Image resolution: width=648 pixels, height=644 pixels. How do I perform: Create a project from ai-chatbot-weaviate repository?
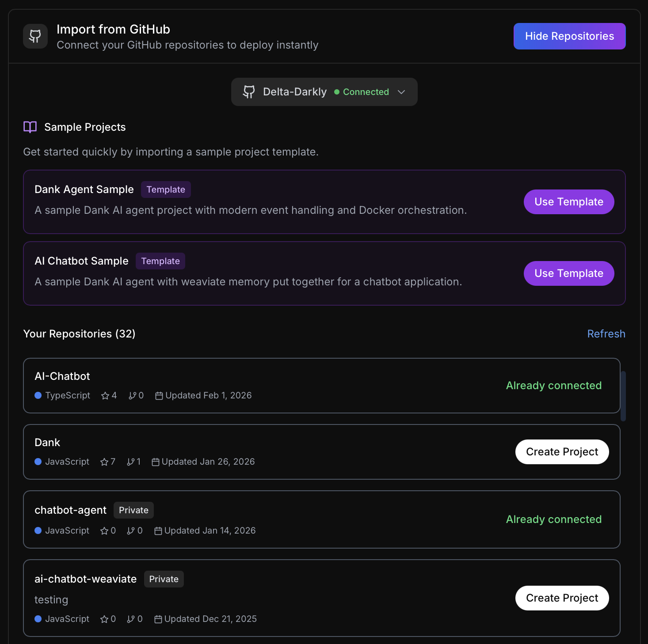tap(562, 598)
